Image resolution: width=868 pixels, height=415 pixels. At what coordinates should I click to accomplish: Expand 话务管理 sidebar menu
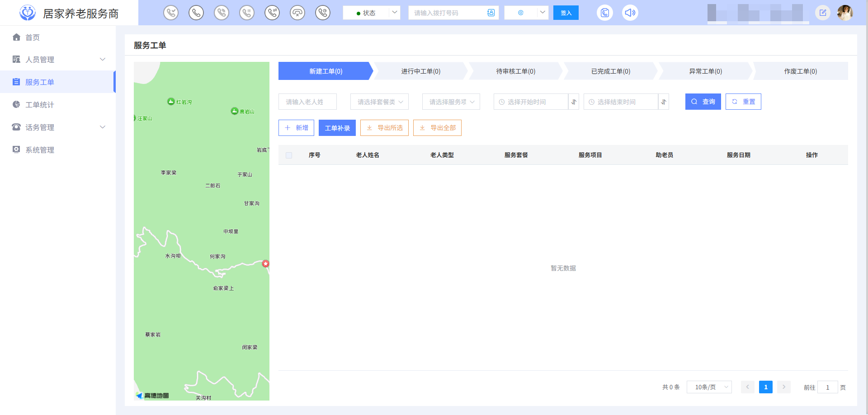(58, 127)
